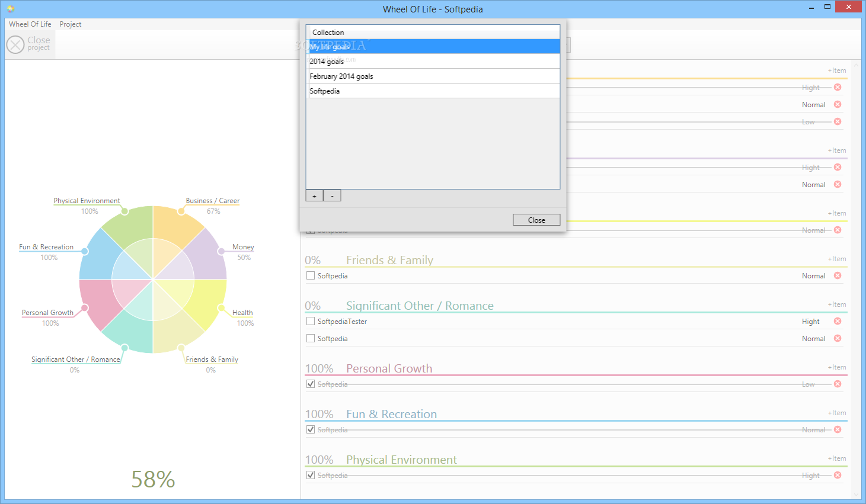Click +Item right of the Collection dialog's Close button
The height and width of the screenshot is (504, 866).
click(x=837, y=213)
